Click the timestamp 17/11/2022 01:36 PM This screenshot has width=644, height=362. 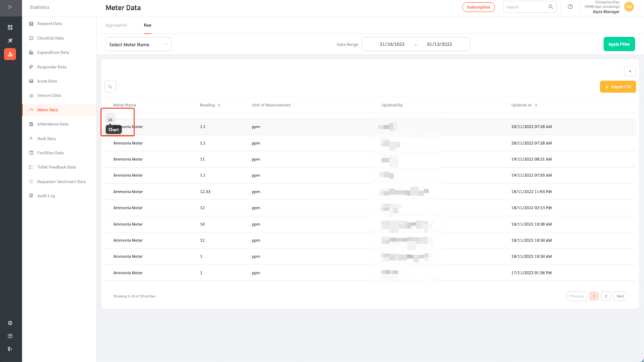click(531, 273)
